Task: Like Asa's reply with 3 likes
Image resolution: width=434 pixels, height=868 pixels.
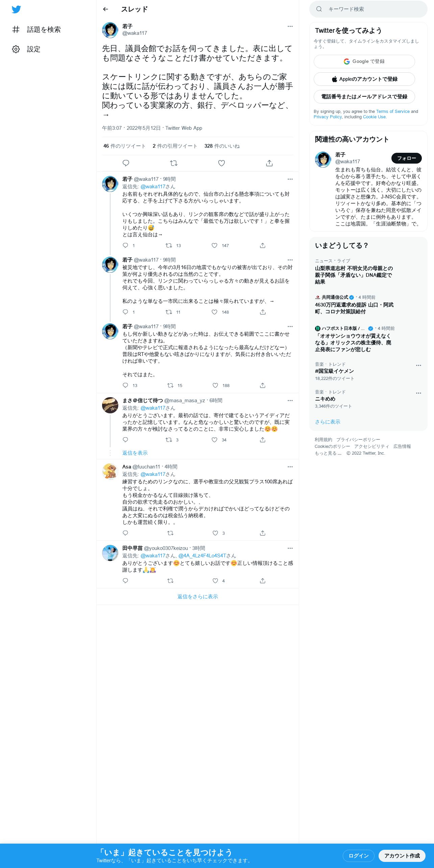Action: pyautogui.click(x=215, y=533)
